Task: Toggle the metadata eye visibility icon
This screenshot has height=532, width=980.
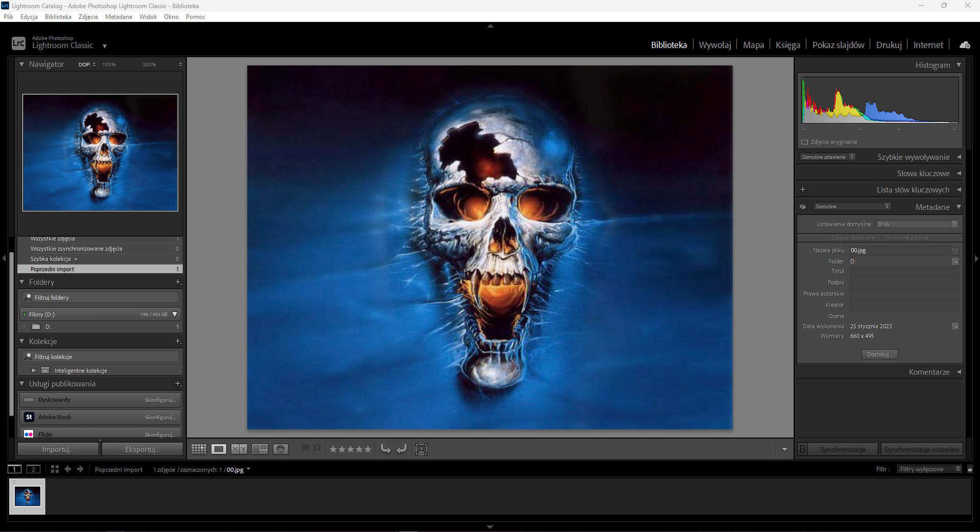Action: pos(803,207)
